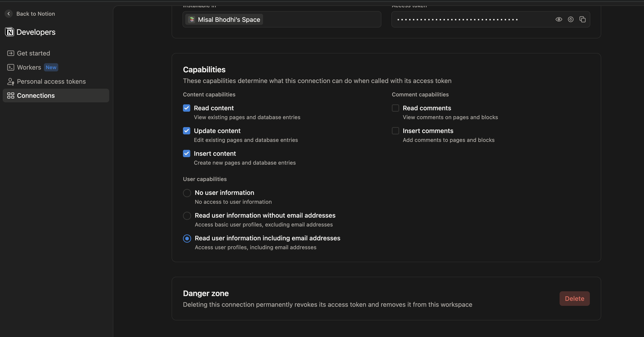Select the No user information radio button
The height and width of the screenshot is (337, 644).
tap(187, 193)
